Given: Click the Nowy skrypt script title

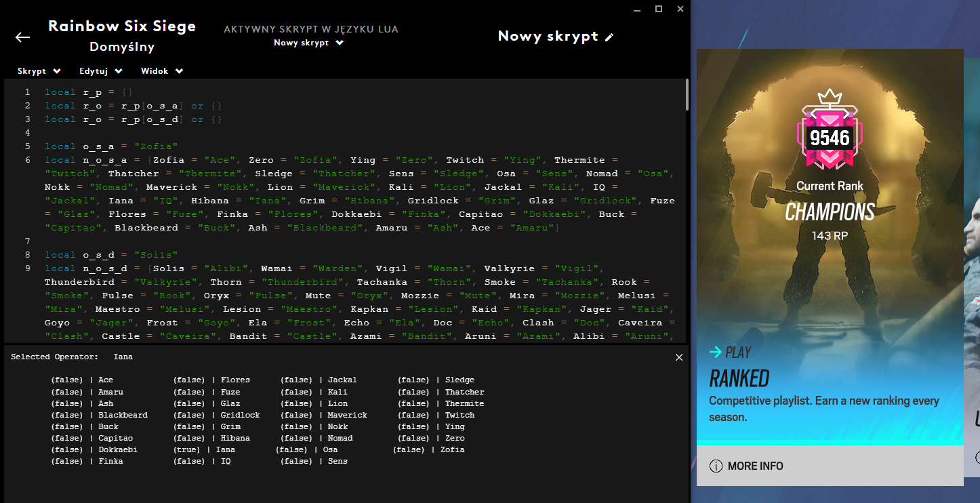Looking at the screenshot, I should [x=548, y=37].
